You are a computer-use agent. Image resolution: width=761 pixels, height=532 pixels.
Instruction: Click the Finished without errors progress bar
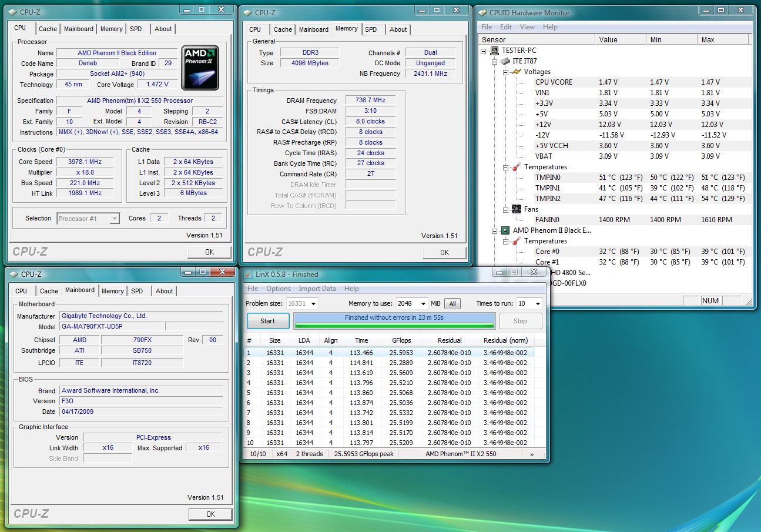(394, 320)
